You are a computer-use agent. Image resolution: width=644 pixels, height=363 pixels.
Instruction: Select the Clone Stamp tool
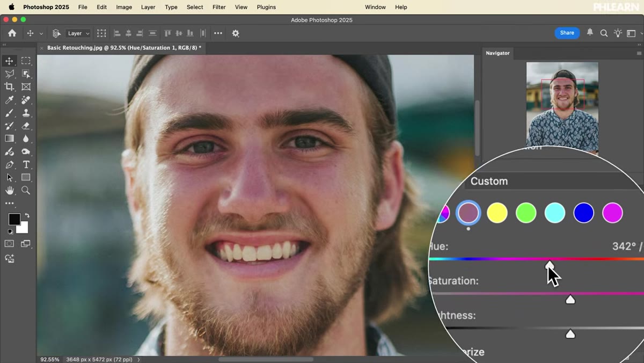pyautogui.click(x=26, y=113)
